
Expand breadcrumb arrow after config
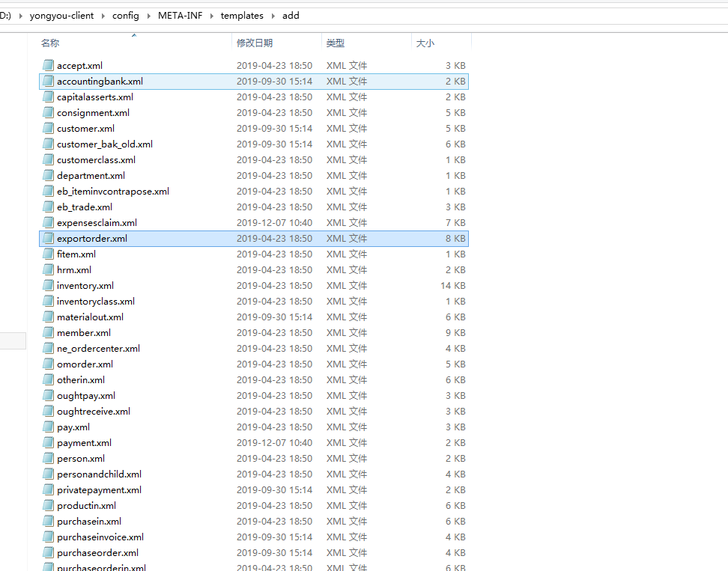(148, 16)
